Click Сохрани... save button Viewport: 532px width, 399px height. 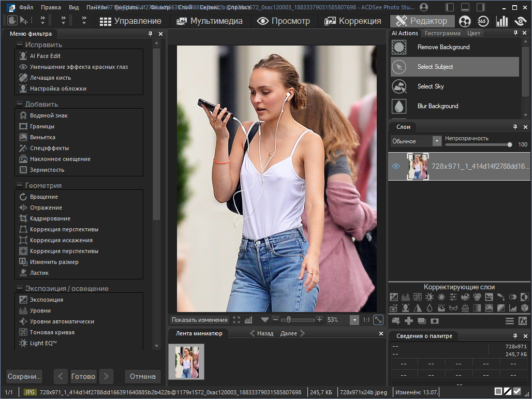tap(24, 377)
